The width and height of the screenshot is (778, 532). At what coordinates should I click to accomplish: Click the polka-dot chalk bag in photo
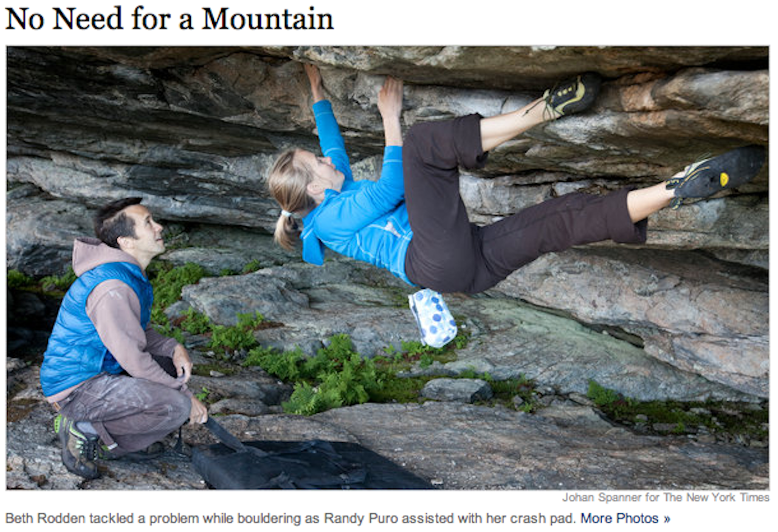pos(432,317)
